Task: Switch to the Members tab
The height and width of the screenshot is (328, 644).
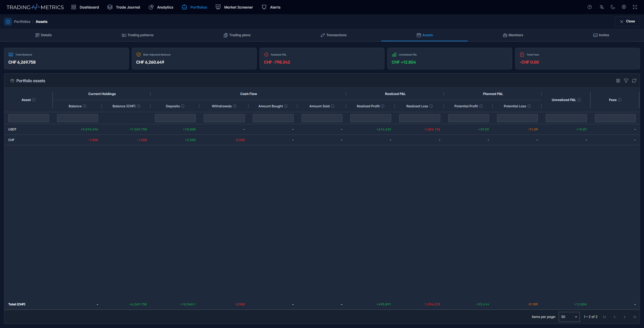Action: point(513,35)
